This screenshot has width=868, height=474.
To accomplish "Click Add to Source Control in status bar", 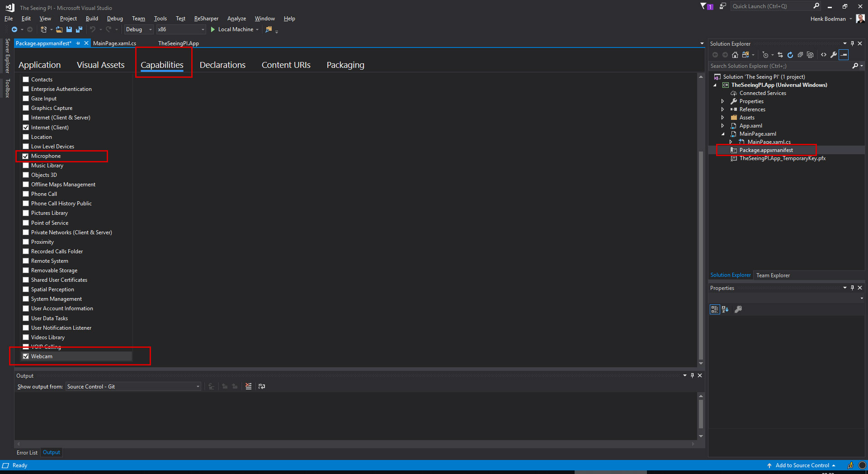I will click(802, 465).
